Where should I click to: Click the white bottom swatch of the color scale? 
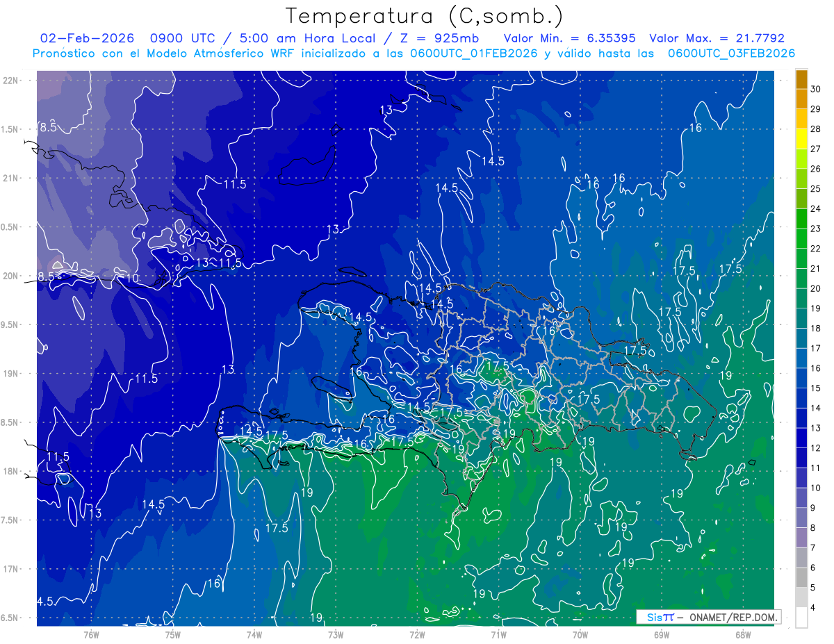pos(801,618)
